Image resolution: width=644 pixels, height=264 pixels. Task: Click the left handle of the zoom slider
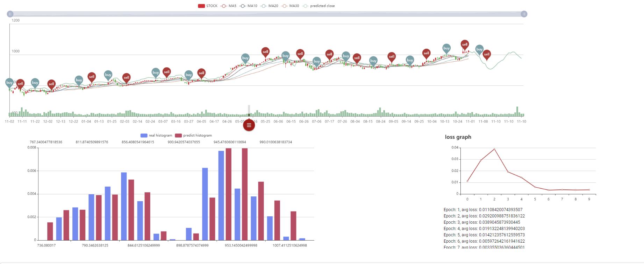(10, 14)
